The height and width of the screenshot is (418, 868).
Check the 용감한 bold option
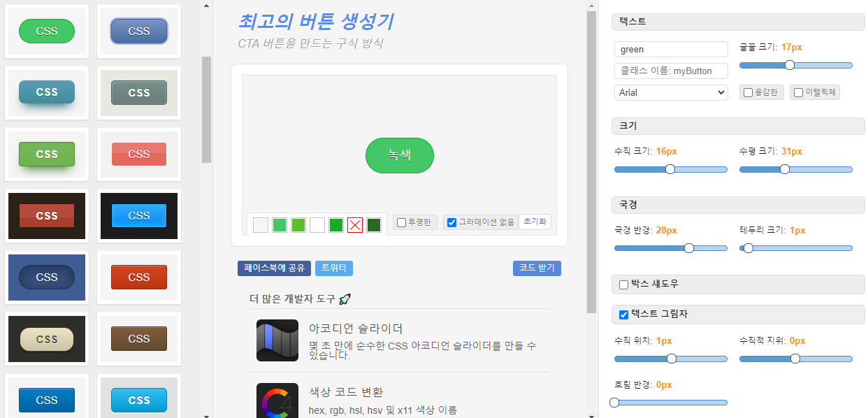(747, 92)
